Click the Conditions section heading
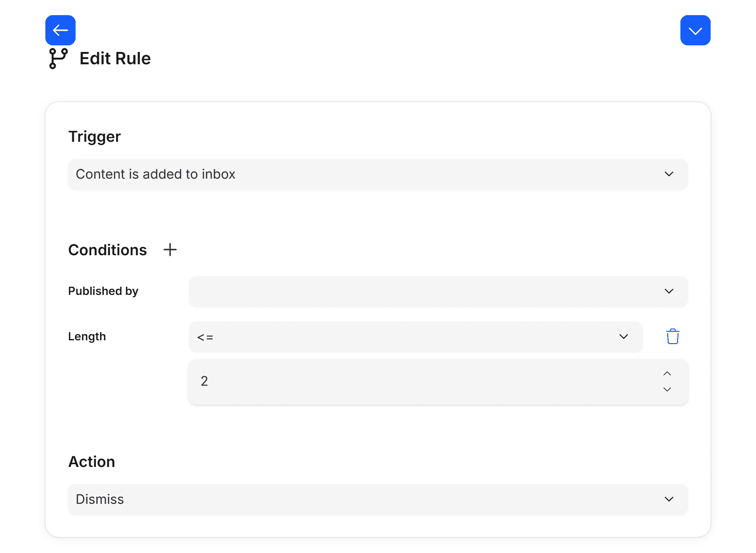 pos(108,250)
